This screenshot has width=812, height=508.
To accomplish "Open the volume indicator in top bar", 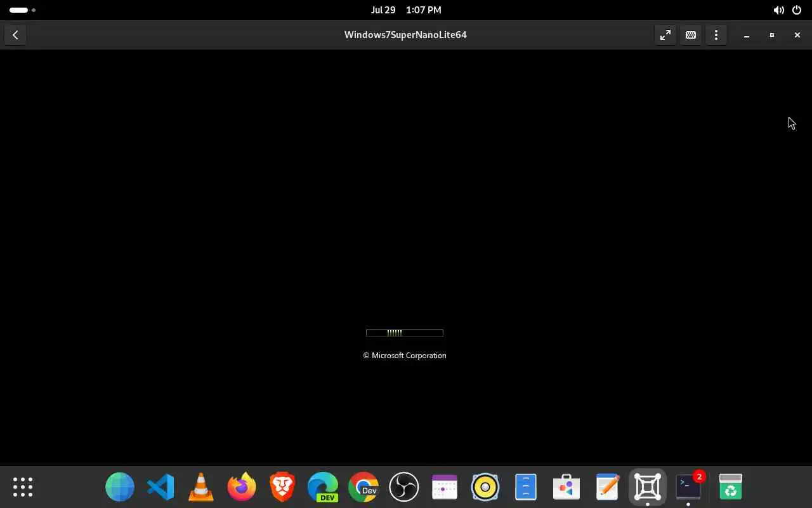I will [778, 10].
